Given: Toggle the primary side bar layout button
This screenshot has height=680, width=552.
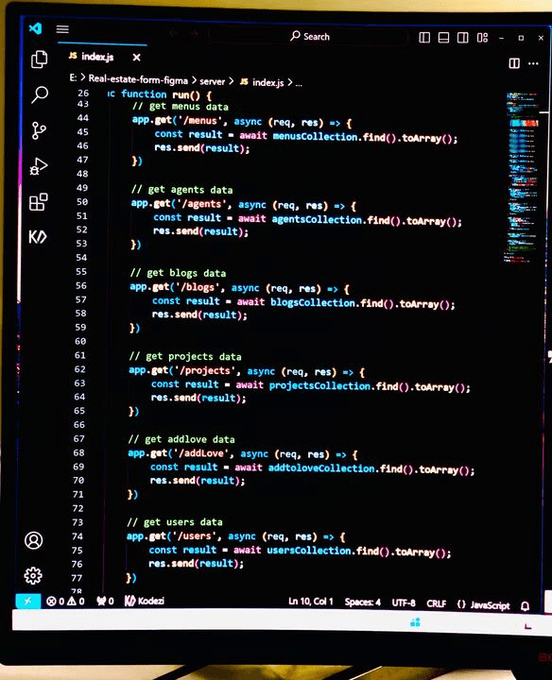Looking at the screenshot, I should tap(425, 38).
